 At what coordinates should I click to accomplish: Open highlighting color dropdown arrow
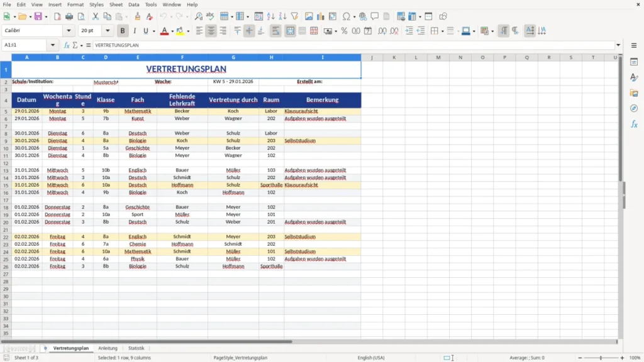click(x=188, y=31)
